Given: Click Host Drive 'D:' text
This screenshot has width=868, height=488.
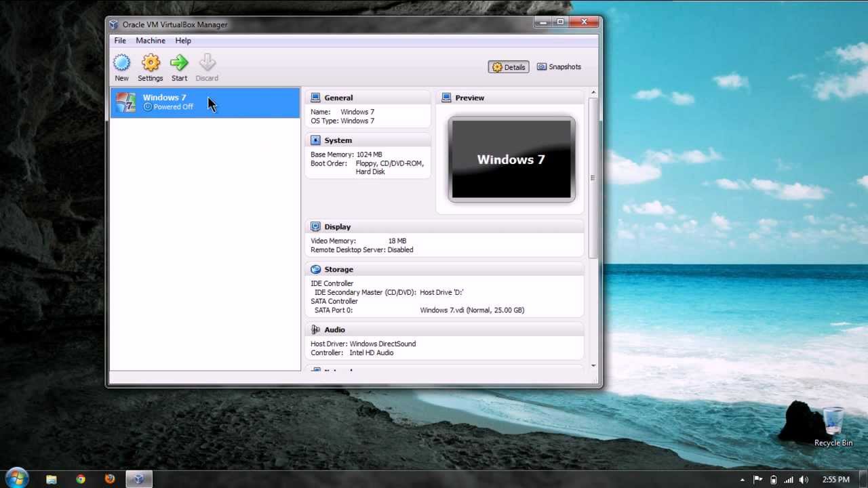Looking at the screenshot, I should coord(441,292).
